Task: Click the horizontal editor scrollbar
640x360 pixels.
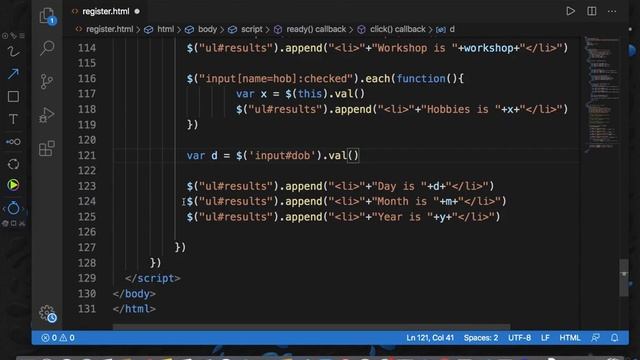Action: click(311, 327)
